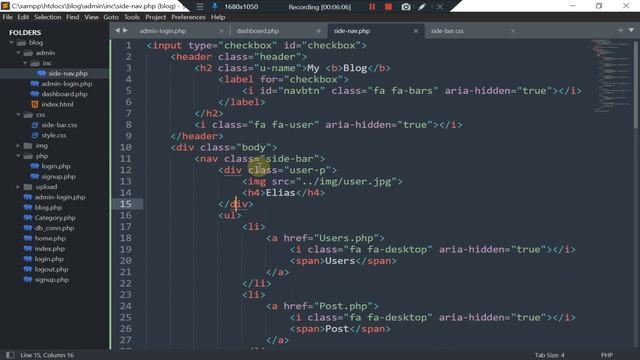This screenshot has width=640, height=360.
Task: Open the View menu
Action: pos(91,17)
